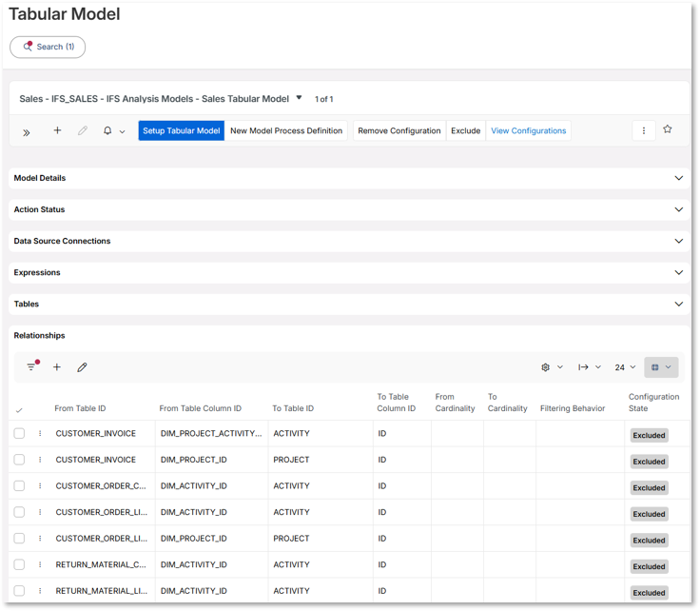Add a new relationship row

[57, 367]
